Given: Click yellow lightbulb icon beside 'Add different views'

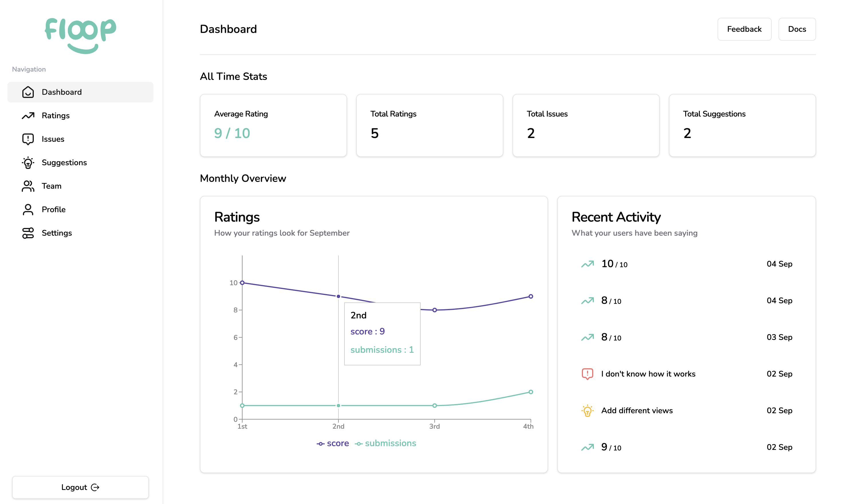Looking at the screenshot, I should point(588,411).
